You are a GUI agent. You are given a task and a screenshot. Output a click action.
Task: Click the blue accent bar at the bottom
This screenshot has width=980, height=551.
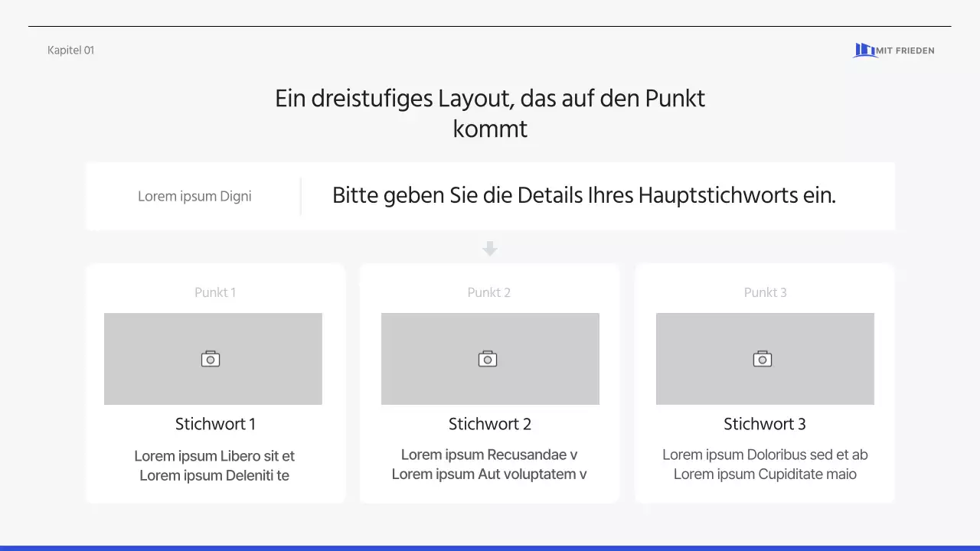490,546
